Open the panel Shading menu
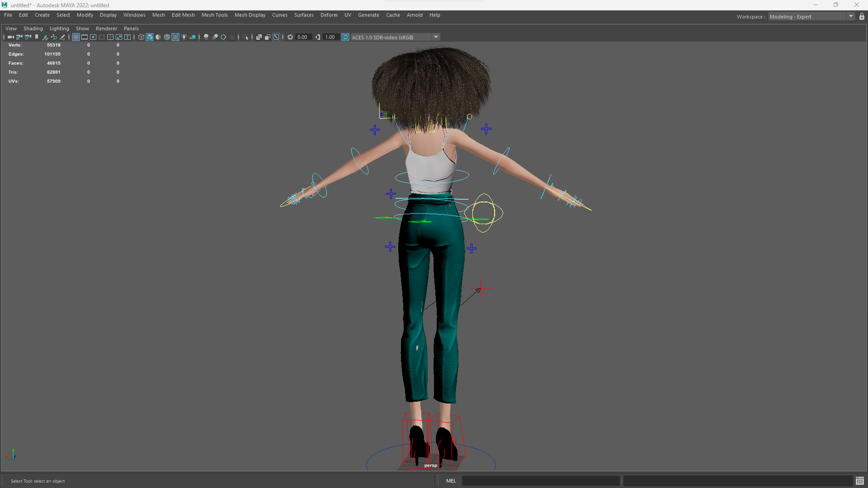The height and width of the screenshot is (488, 868). 33,28
